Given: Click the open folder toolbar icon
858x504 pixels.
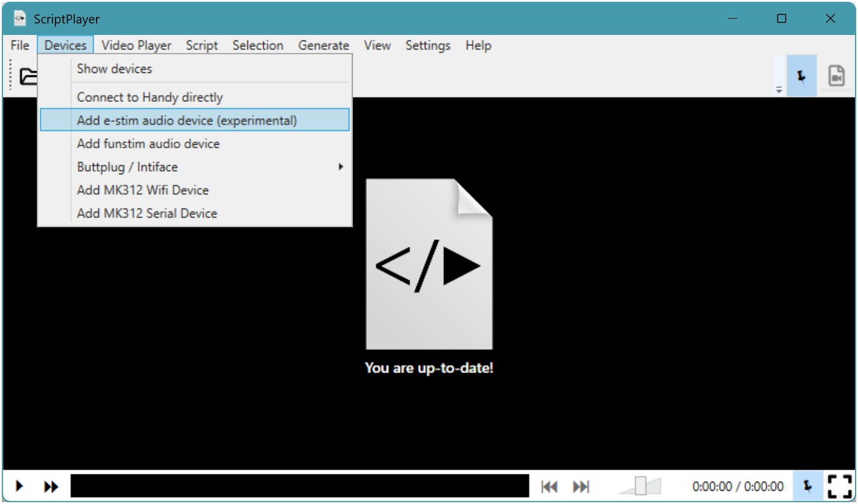Looking at the screenshot, I should click(28, 77).
